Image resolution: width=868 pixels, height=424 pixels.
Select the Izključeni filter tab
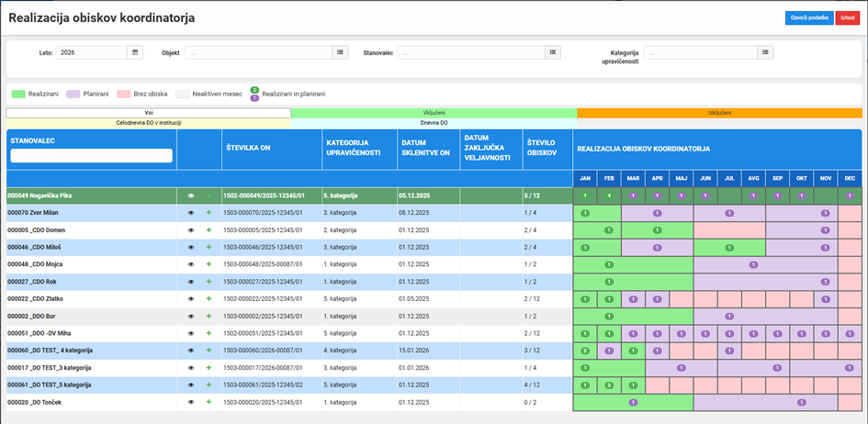(719, 113)
